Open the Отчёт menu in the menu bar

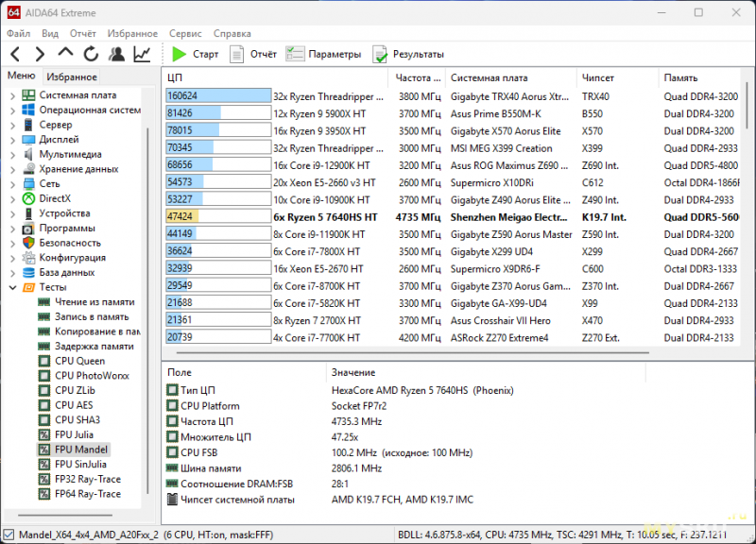point(83,33)
